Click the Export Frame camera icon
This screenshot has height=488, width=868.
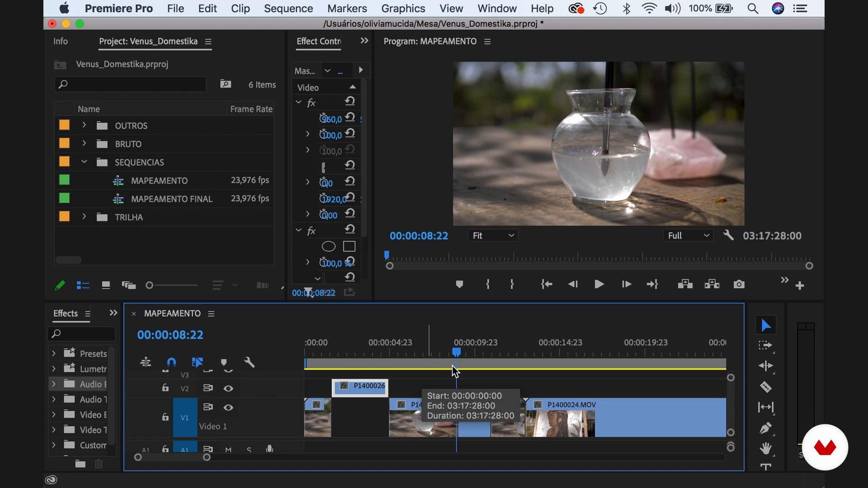pos(739,284)
